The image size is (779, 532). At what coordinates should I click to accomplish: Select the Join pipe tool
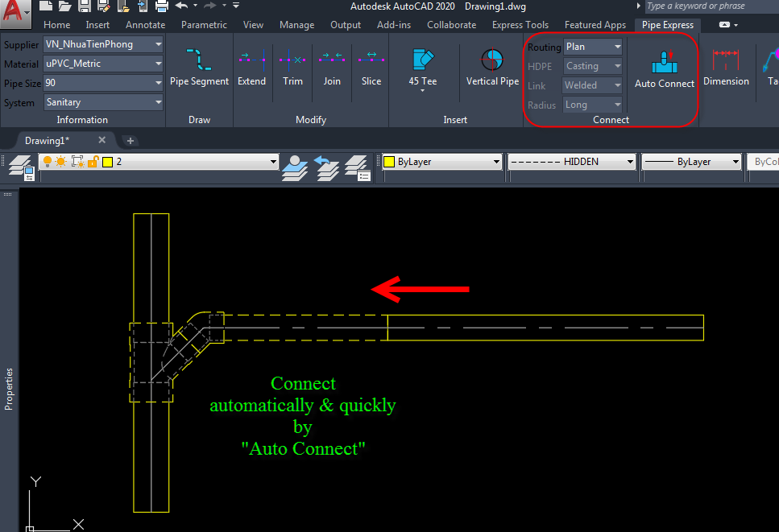pos(332,67)
